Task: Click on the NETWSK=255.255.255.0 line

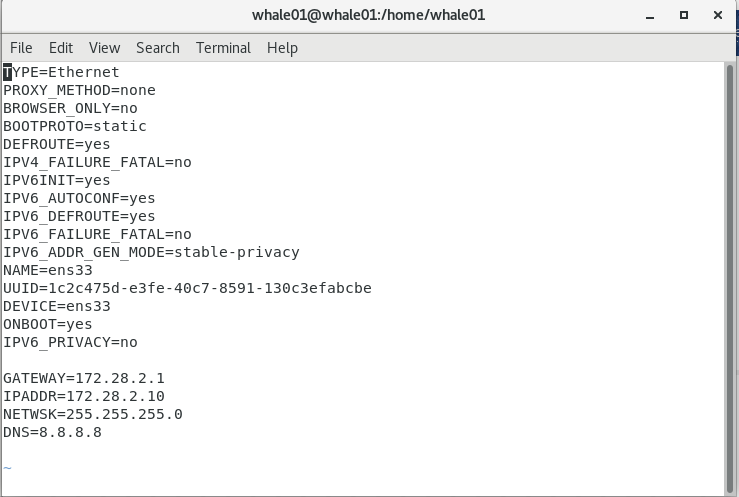Action: click(x=92, y=414)
